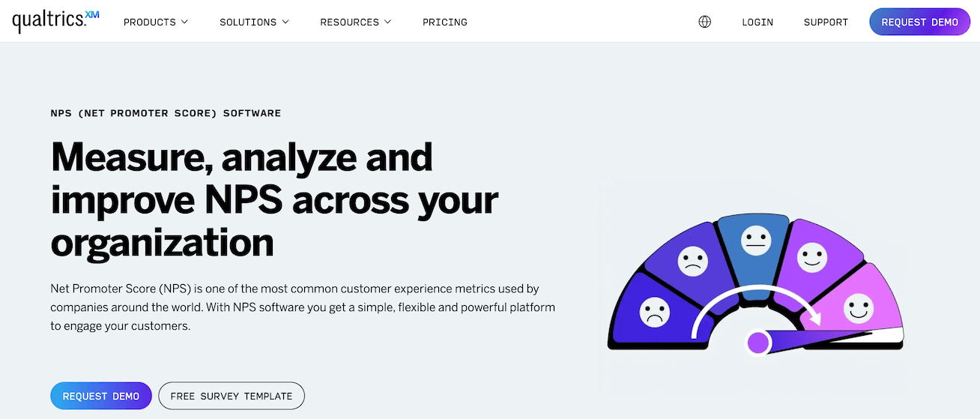Open the Pricing menu item
980x419 pixels.
coord(445,22)
